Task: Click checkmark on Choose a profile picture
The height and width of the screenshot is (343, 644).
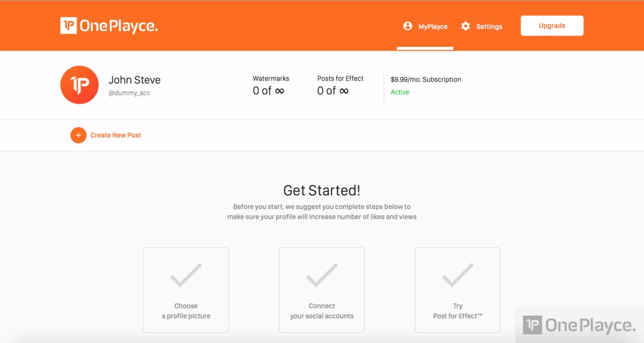Action: pyautogui.click(x=186, y=275)
